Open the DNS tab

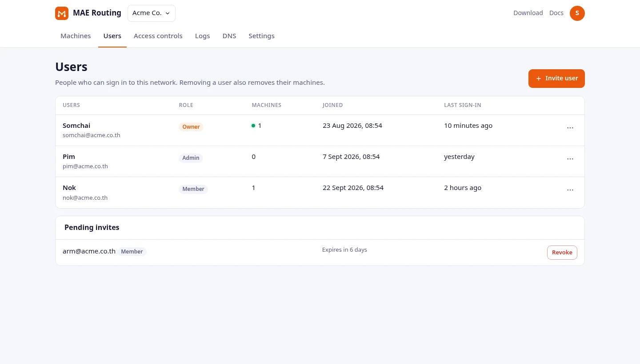pyautogui.click(x=229, y=36)
